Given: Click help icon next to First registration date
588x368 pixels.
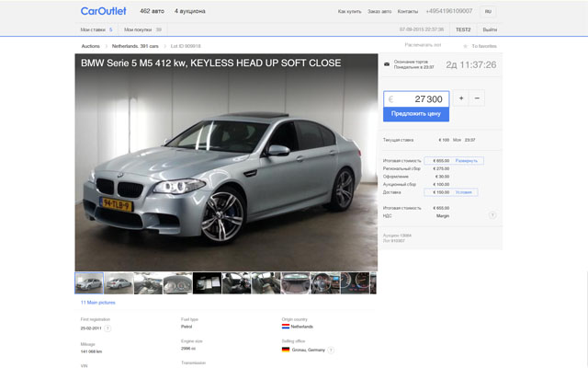Looking at the screenshot, I should coord(107,328).
